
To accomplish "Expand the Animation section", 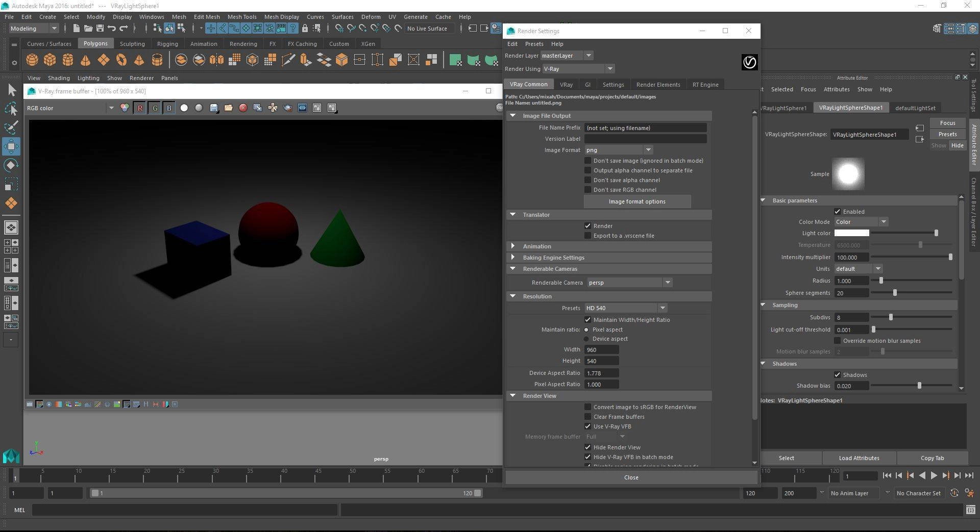I will click(512, 246).
